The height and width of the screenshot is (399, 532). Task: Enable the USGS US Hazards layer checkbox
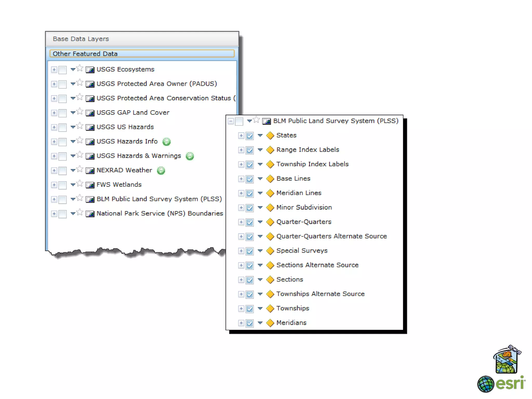(62, 127)
